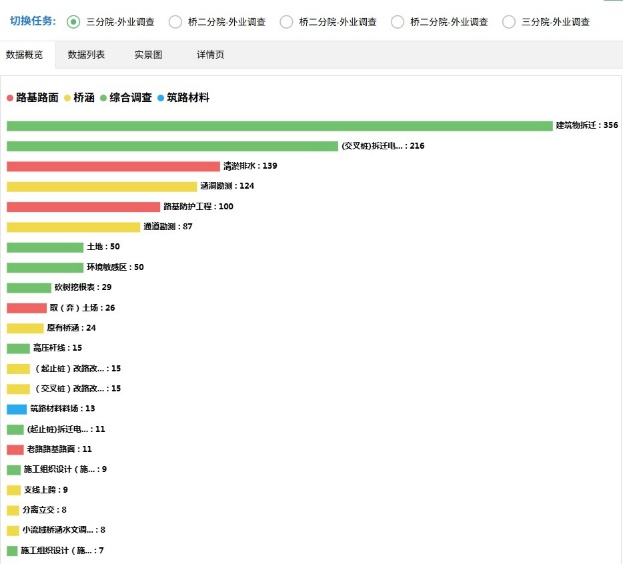
Task: Open the 详情页 tab
Action: tap(210, 54)
